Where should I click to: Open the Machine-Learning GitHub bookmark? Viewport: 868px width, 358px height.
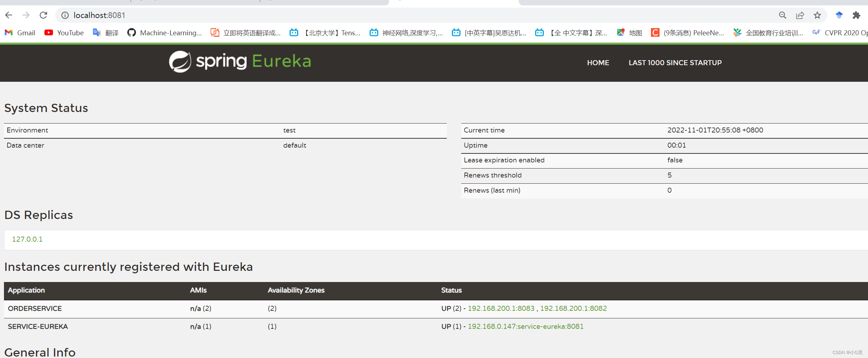(164, 33)
